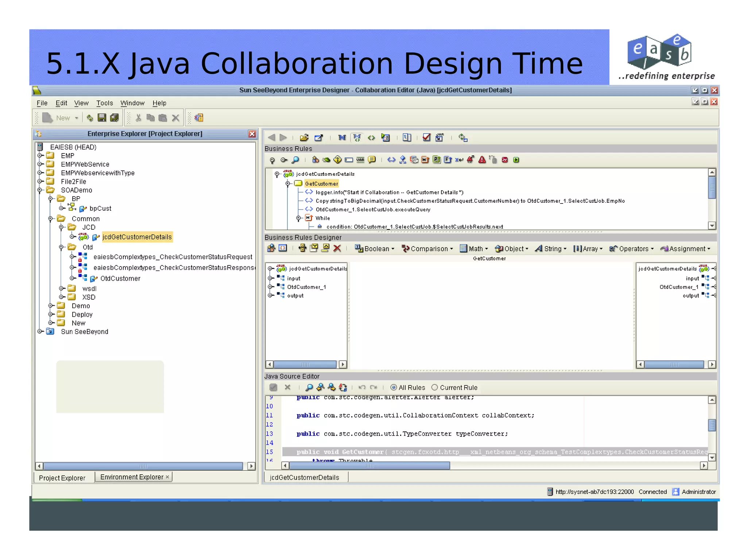Click the local variable VAR icon
Viewport: 747px width, 560px height.
[x=360, y=160]
